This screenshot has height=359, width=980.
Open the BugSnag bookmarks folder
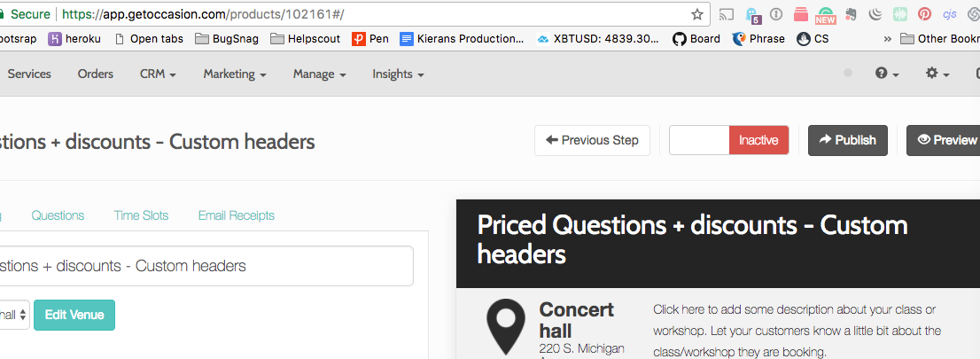pos(227,39)
